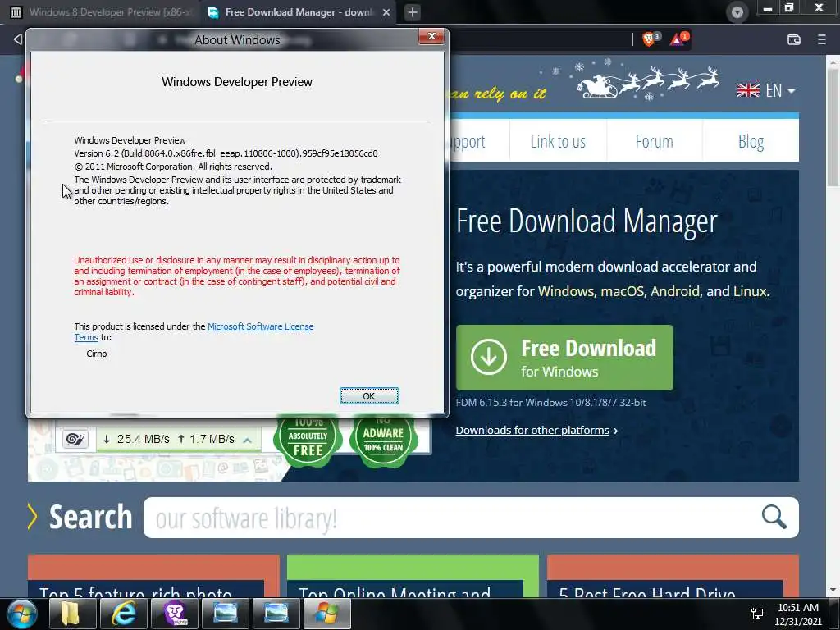Image resolution: width=840 pixels, height=630 pixels.
Task: Open Brave browser taskbar icon
Action: pyautogui.click(x=174, y=614)
